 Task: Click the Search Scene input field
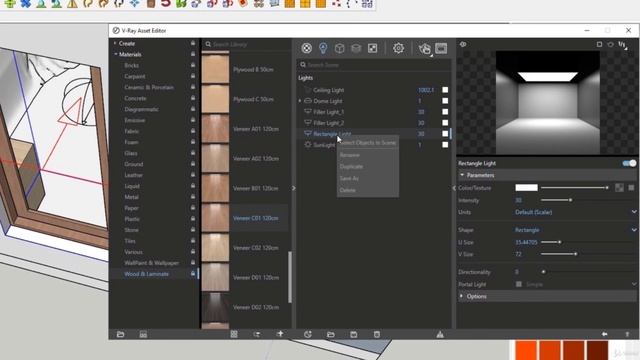click(374, 64)
